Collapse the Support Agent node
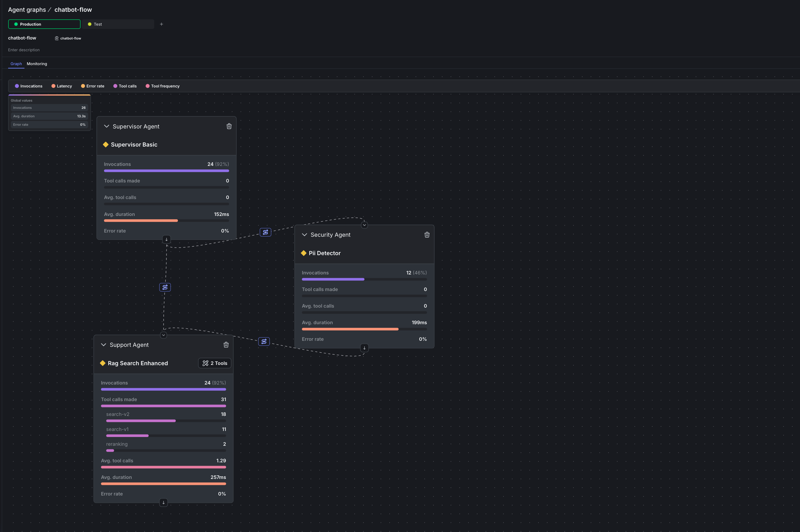This screenshot has width=800, height=532. pos(104,345)
